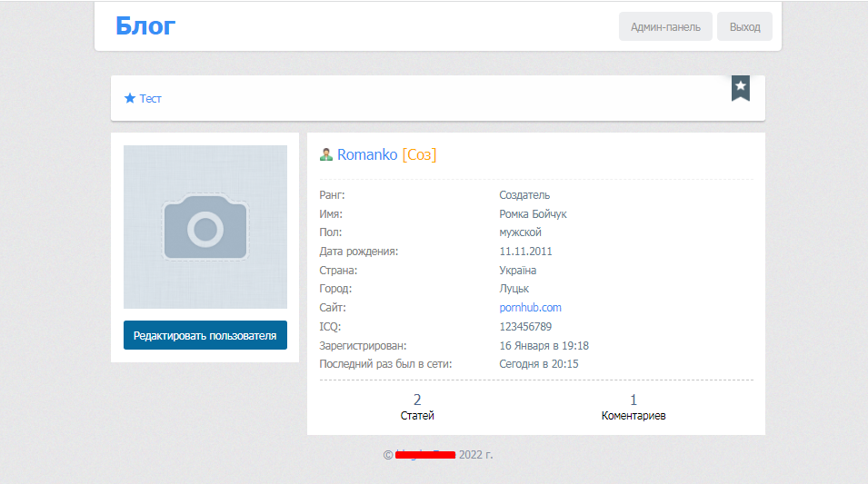Open the Romanko username link

367,155
